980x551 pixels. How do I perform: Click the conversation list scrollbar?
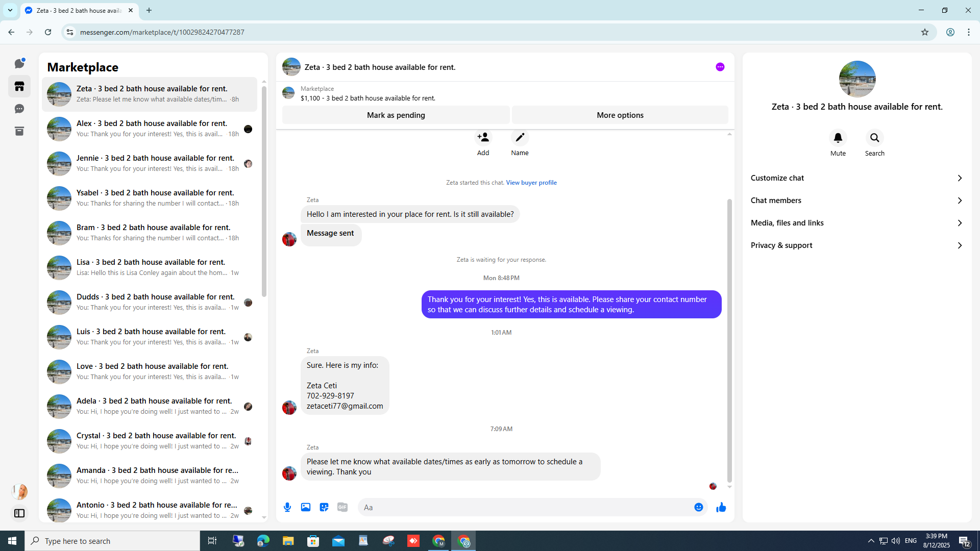(264, 191)
